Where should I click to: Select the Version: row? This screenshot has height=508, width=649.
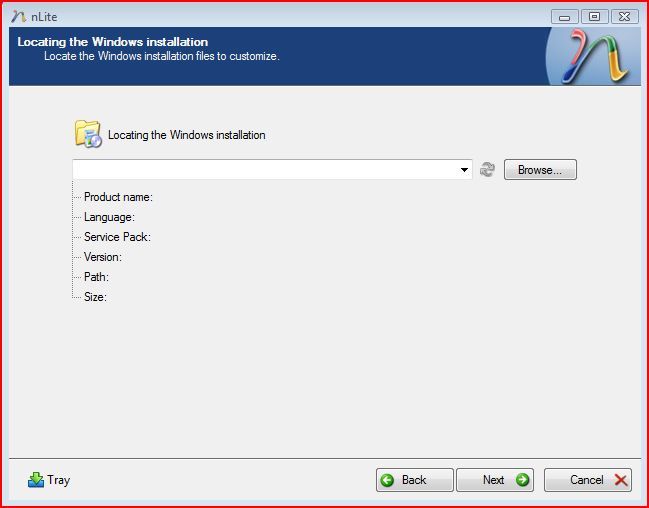[103, 257]
